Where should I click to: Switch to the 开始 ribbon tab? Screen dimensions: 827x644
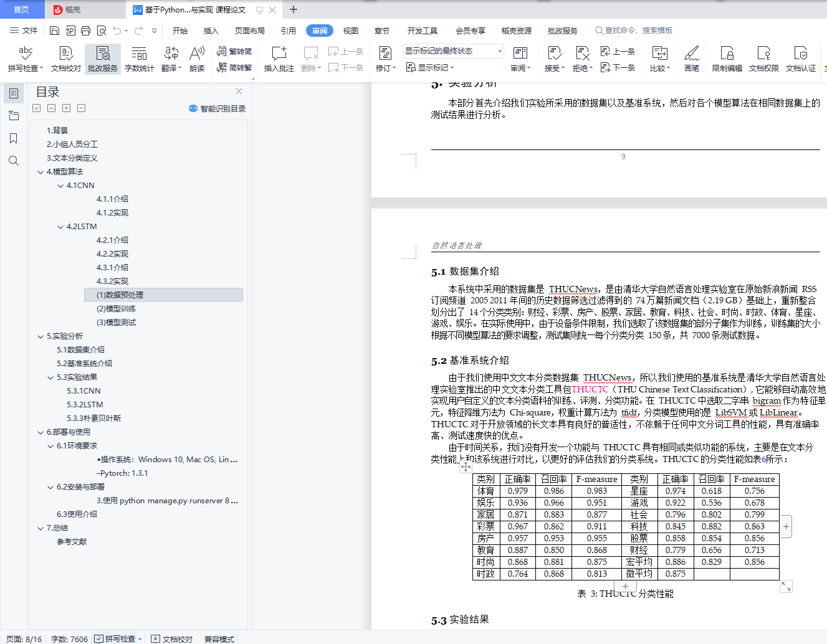point(180,31)
